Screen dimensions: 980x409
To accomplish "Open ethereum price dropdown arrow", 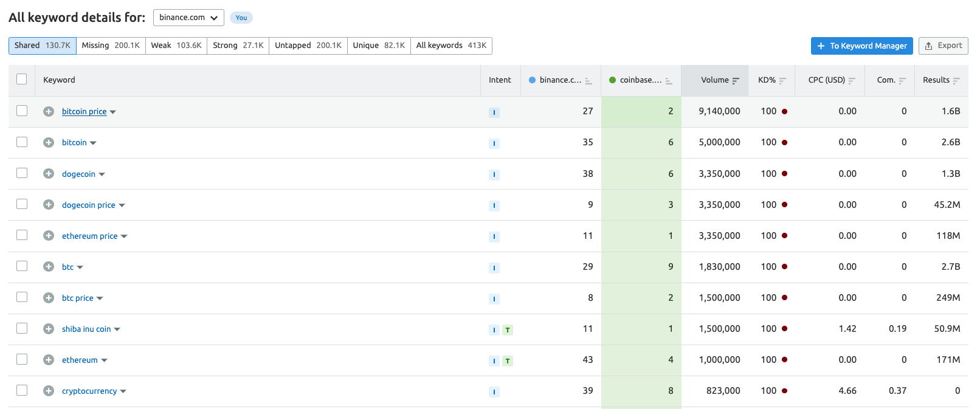I will [124, 237].
